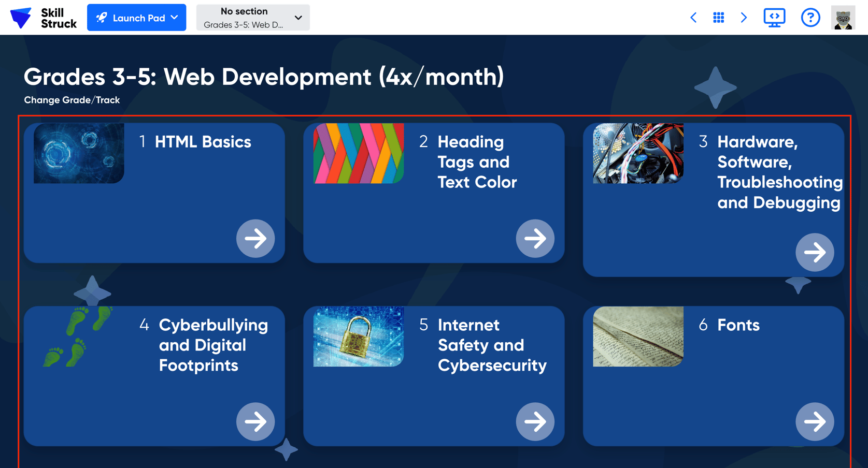This screenshot has width=868, height=468.
Task: Open the grid view of units
Action: (x=718, y=18)
